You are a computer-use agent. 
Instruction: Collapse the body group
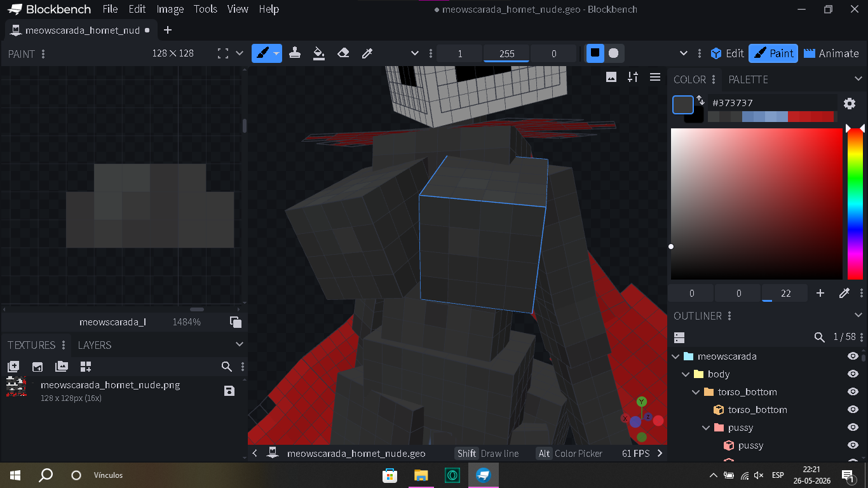686,374
